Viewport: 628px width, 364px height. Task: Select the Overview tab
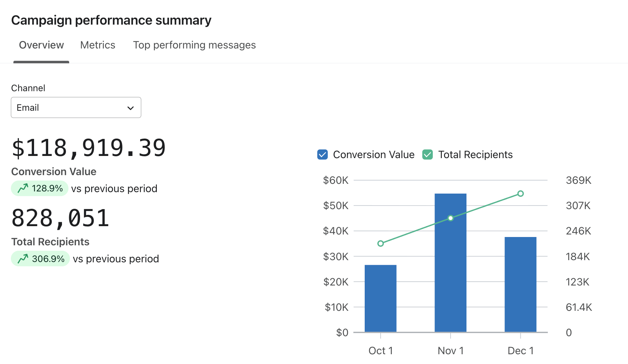click(41, 45)
